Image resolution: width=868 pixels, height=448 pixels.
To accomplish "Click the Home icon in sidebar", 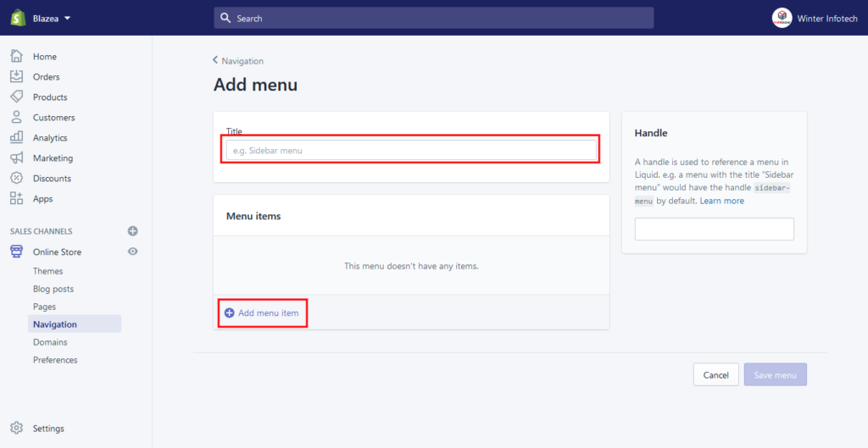I will pos(16,57).
